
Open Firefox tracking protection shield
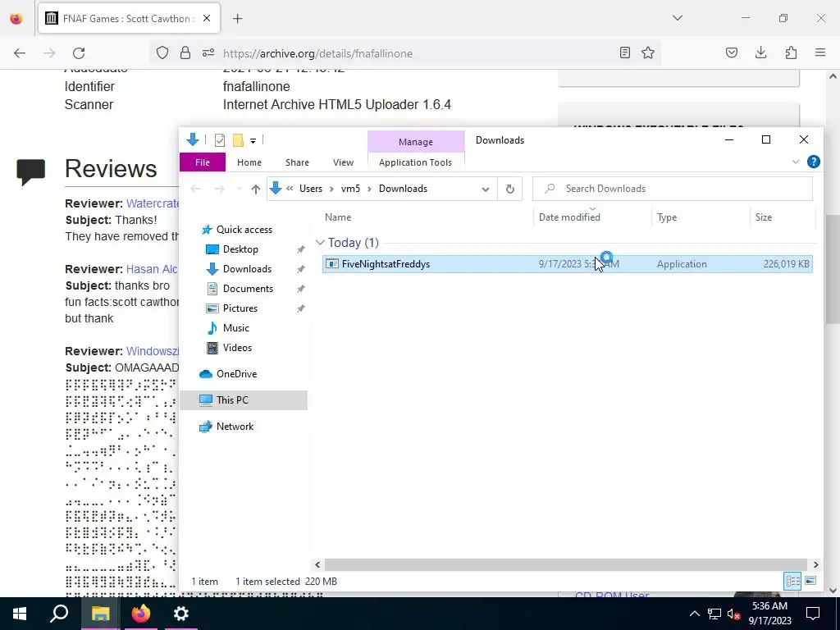tap(162, 52)
